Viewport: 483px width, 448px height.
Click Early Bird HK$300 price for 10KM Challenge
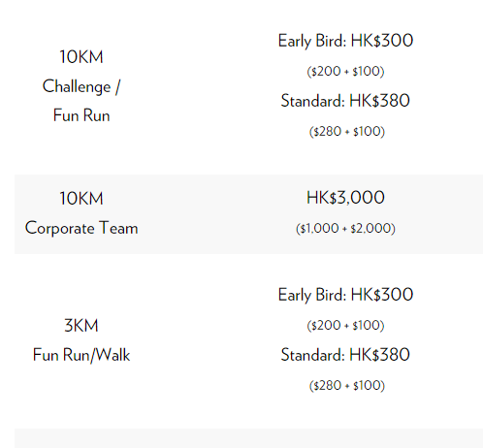click(345, 41)
